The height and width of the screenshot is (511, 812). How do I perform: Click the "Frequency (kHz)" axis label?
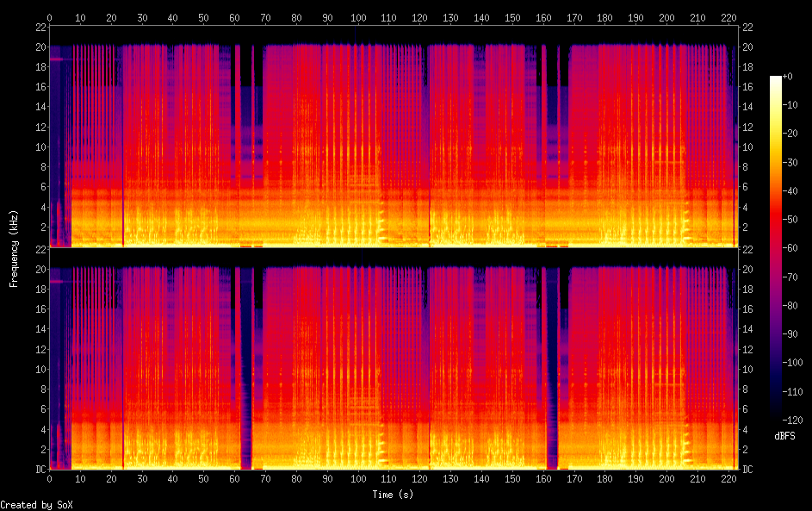click(x=14, y=248)
